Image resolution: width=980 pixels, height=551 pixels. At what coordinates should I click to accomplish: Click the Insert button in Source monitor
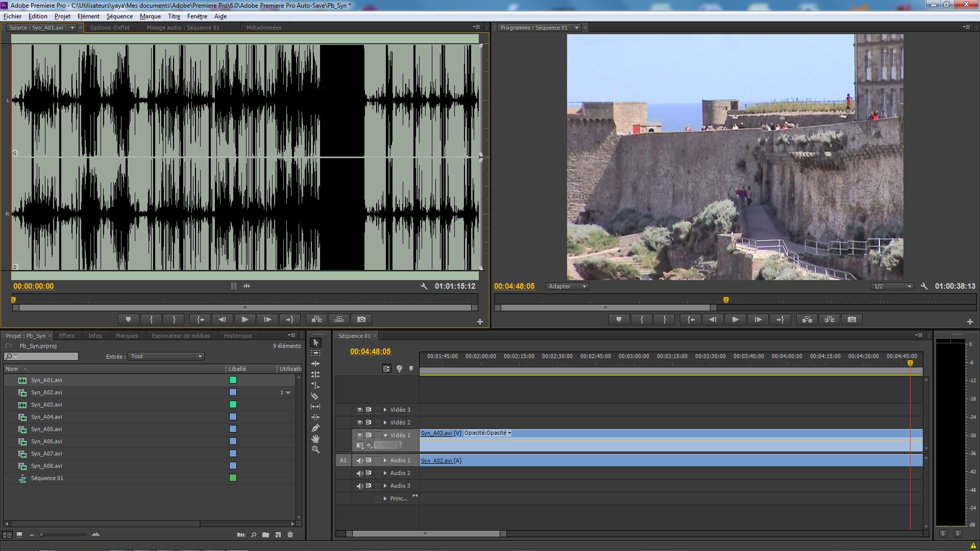(316, 319)
